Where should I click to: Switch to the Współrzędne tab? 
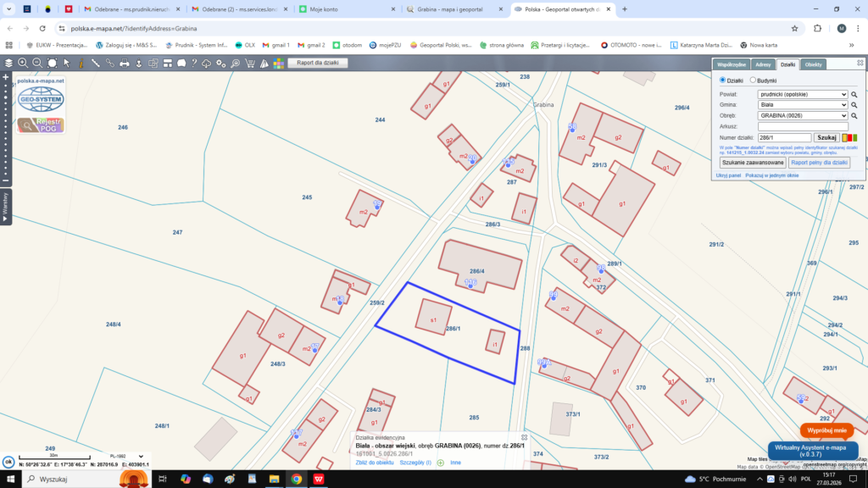tap(732, 64)
